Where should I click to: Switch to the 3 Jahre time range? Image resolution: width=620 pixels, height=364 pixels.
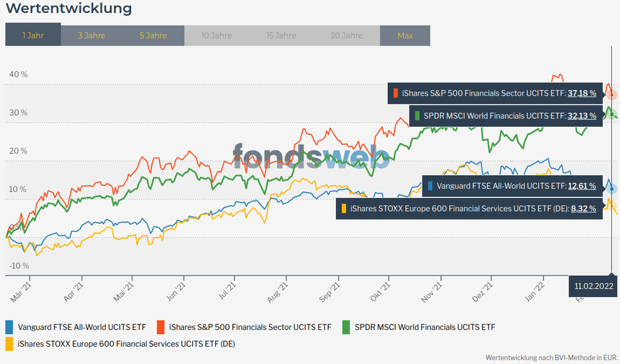tap(91, 35)
